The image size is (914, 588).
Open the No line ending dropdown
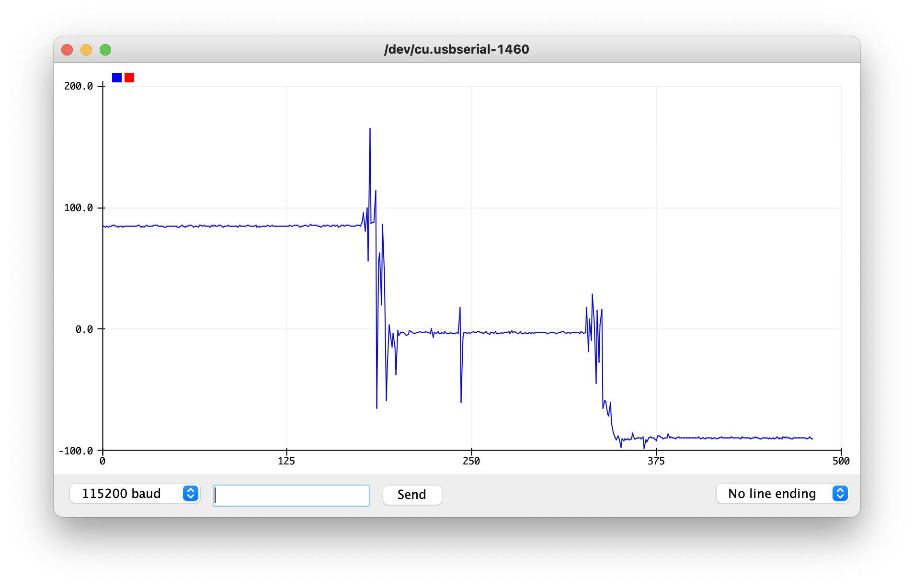click(x=783, y=493)
